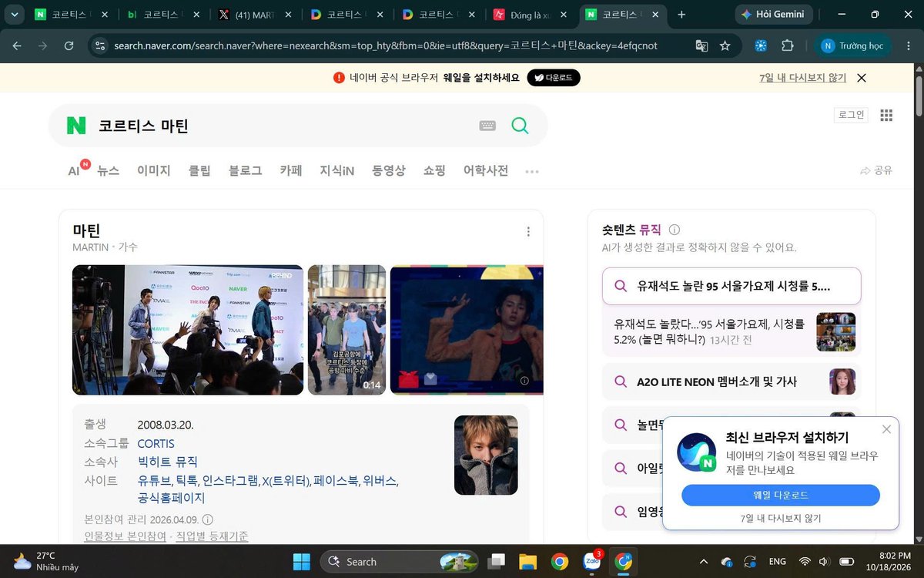Click the info icon beside 본인참여 관리 date
The width and height of the screenshot is (924, 578).
208,519
